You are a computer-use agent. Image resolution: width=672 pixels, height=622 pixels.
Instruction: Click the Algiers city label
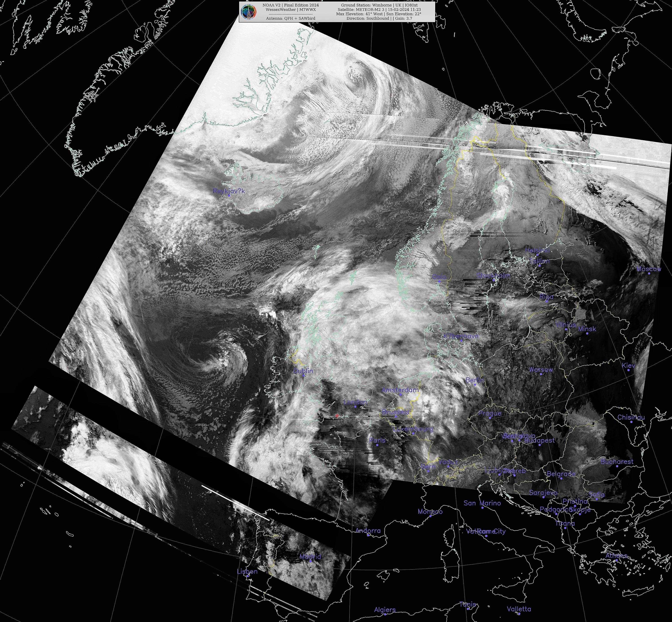tap(385, 609)
